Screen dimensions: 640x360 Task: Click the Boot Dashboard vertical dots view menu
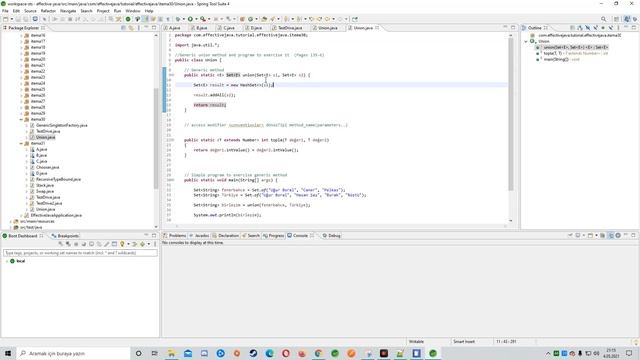155,244
